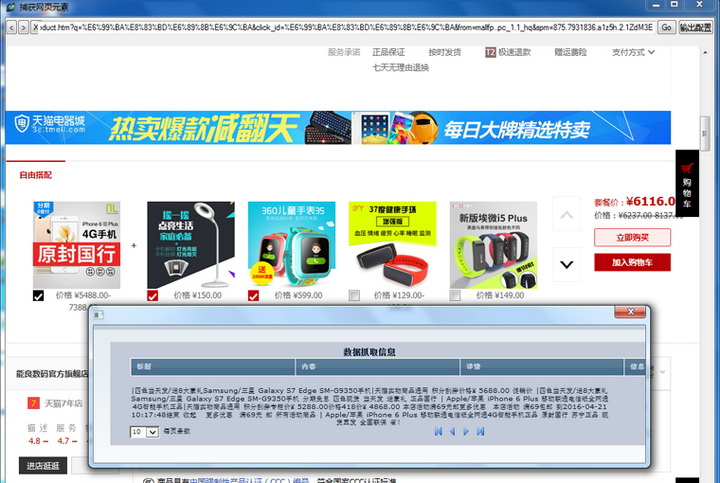
Task: Focus the URL address input field
Action: tap(347, 28)
